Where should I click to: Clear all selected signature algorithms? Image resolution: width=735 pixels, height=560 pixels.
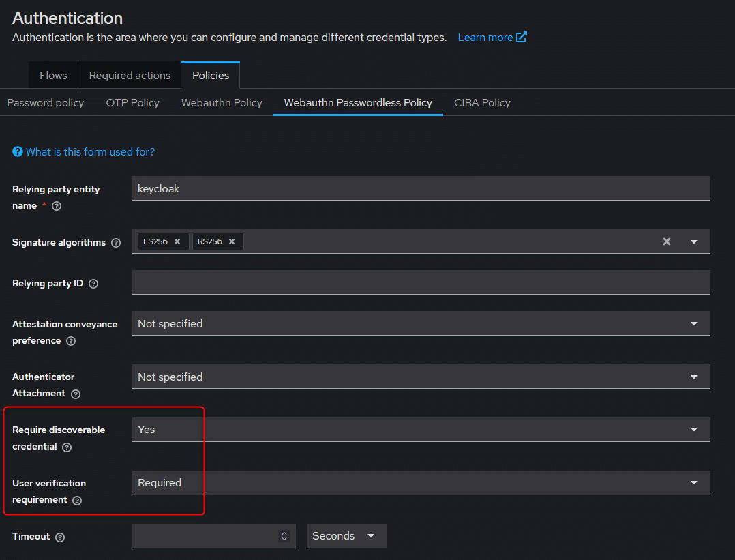click(x=667, y=241)
